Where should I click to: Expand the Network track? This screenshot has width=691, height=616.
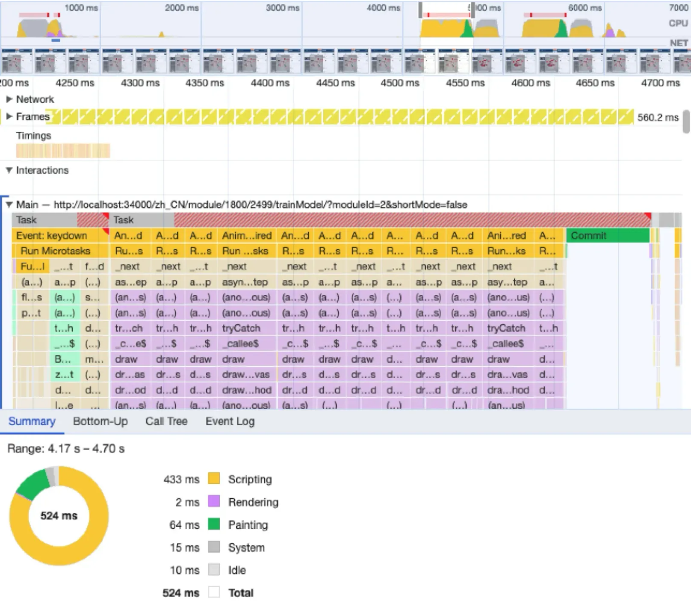pyautogui.click(x=9, y=99)
